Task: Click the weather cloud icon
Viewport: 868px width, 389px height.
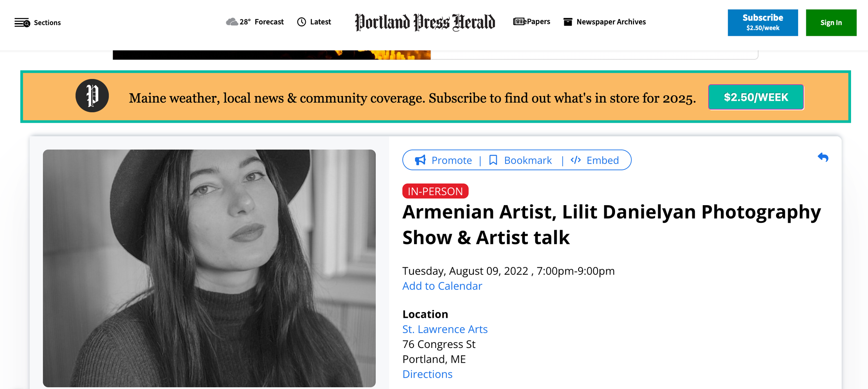Action: (x=232, y=22)
